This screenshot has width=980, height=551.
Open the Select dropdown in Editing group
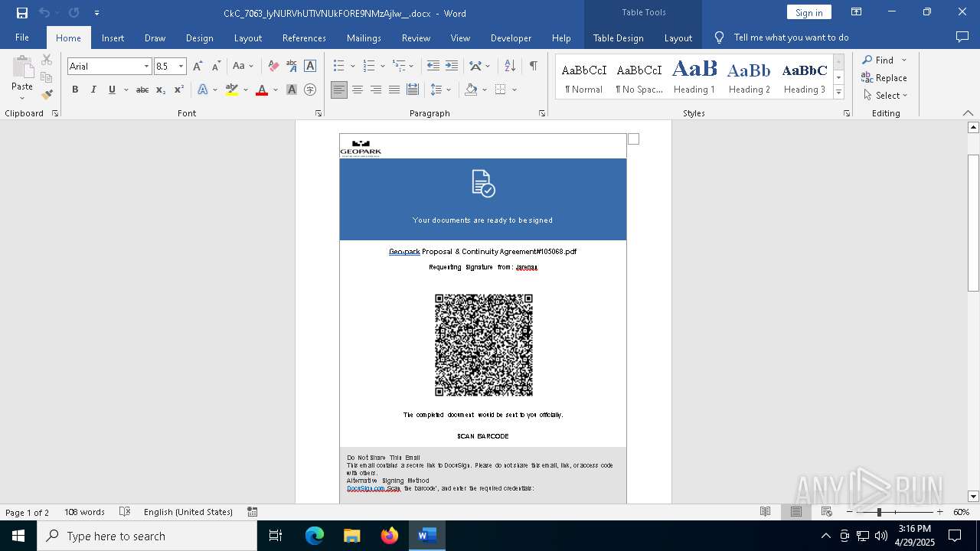pos(885,95)
